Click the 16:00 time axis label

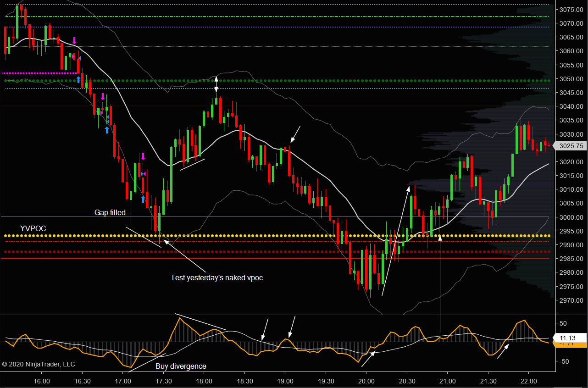click(x=42, y=381)
